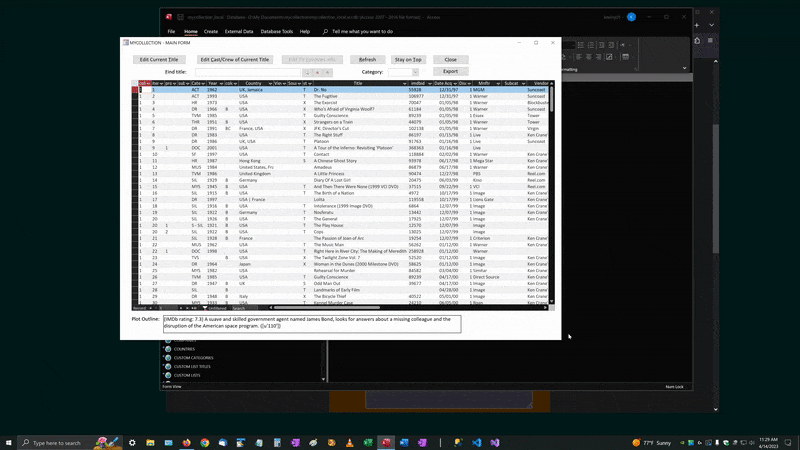Image resolution: width=800 pixels, height=450 pixels.
Task: Open the Title column filter dropdown
Action: pos(405,83)
